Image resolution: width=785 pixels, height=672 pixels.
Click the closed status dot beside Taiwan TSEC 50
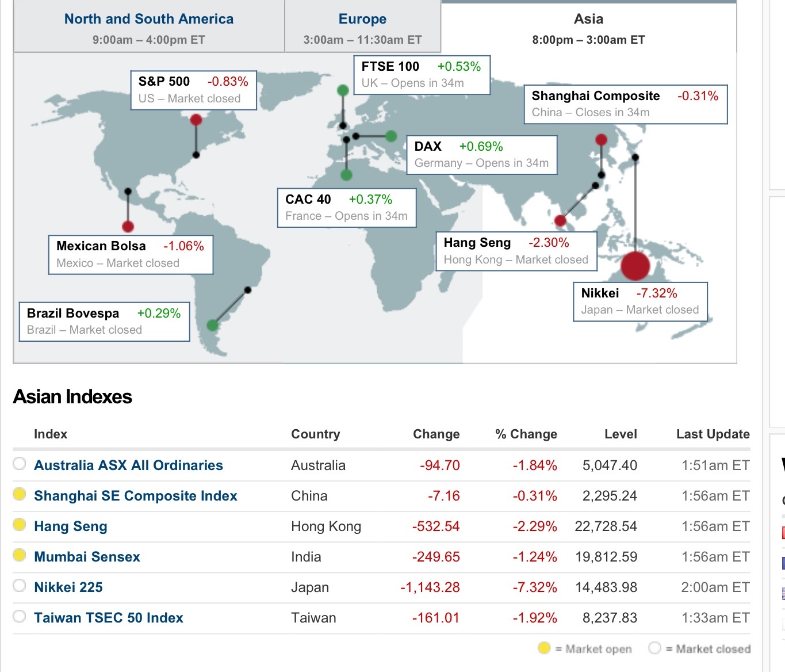tap(20, 616)
